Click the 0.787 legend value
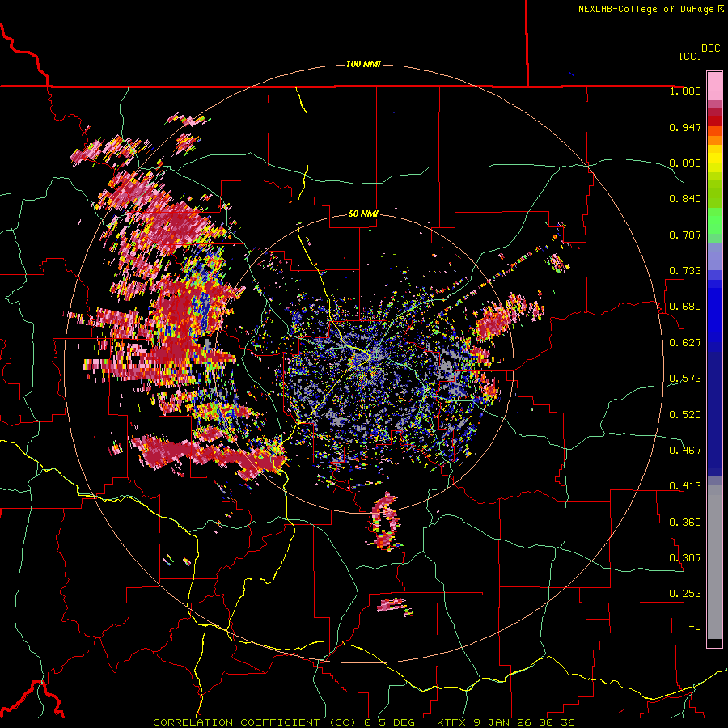The width and height of the screenshot is (728, 728). click(685, 235)
